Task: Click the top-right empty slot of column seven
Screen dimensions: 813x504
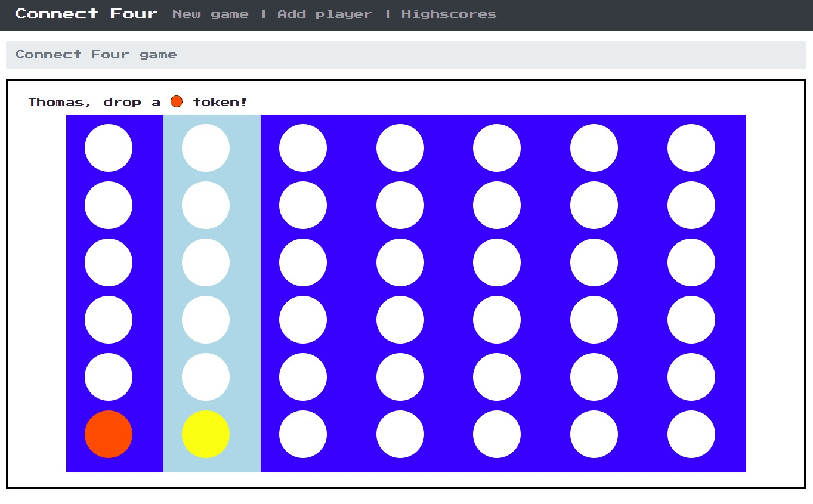Action: (691, 147)
